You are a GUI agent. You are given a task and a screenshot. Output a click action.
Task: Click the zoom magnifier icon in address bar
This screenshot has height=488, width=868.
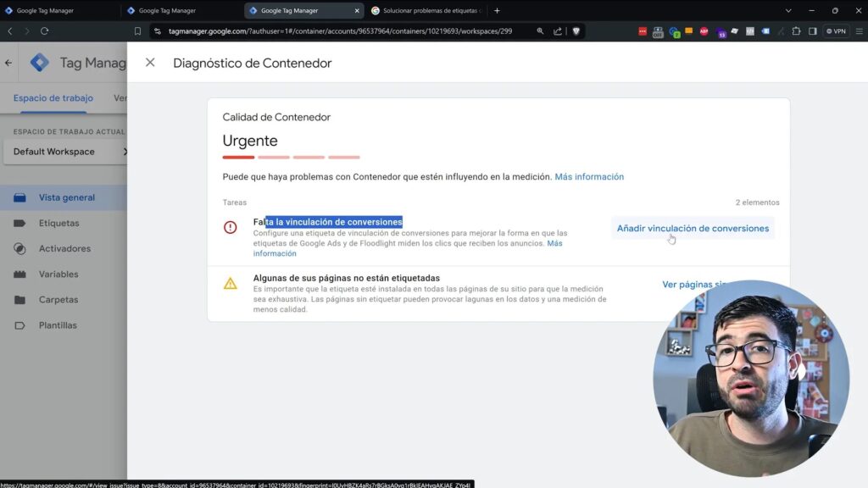540,31
